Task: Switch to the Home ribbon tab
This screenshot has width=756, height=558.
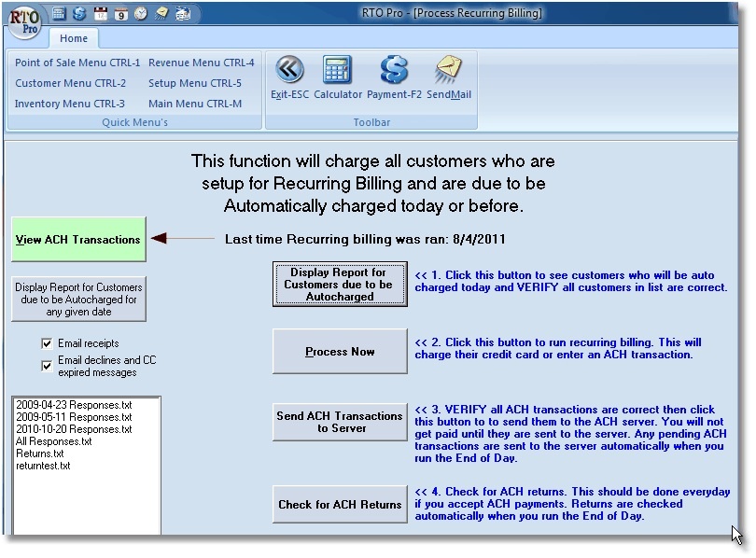Action: (x=74, y=38)
